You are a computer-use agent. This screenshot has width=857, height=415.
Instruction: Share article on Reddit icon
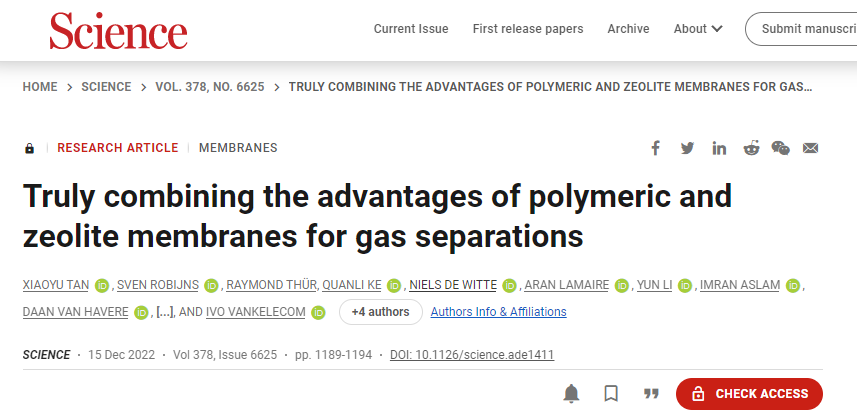coord(752,148)
